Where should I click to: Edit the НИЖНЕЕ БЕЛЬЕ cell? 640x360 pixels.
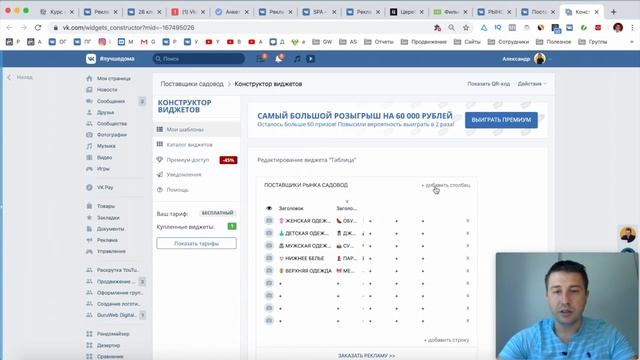[302, 258]
